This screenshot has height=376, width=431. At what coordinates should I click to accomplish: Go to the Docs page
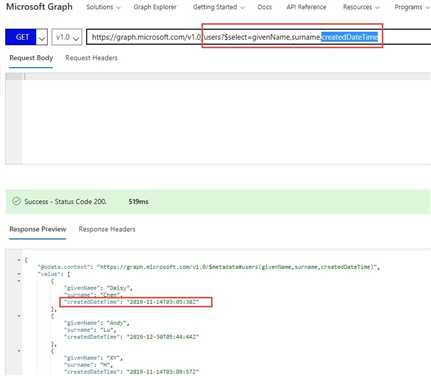pos(265,7)
